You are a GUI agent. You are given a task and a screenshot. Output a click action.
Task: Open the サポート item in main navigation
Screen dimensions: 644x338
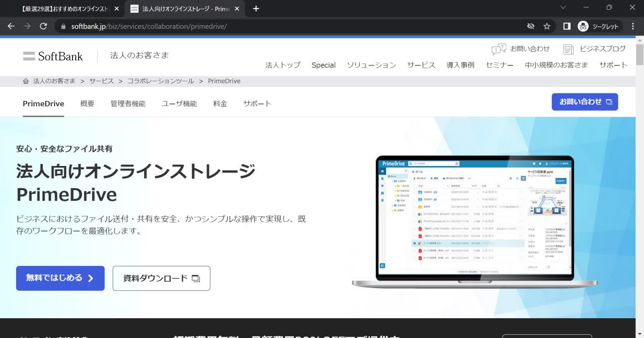point(613,65)
